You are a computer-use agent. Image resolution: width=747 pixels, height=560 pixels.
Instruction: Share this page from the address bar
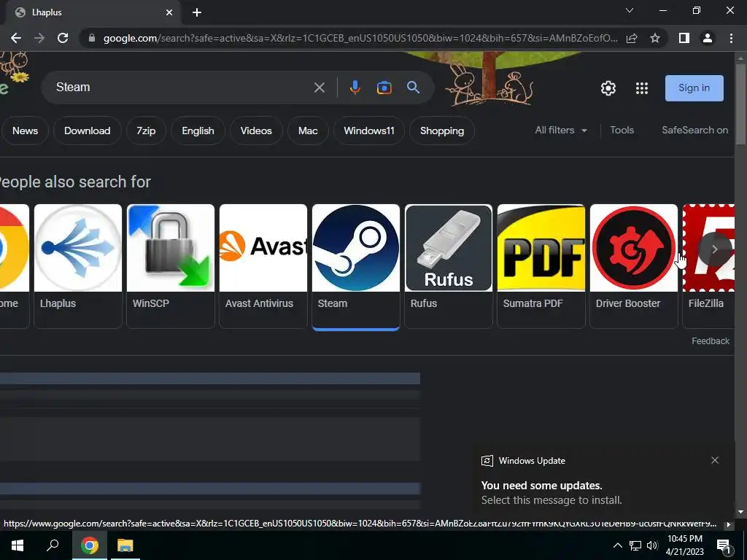coord(632,38)
